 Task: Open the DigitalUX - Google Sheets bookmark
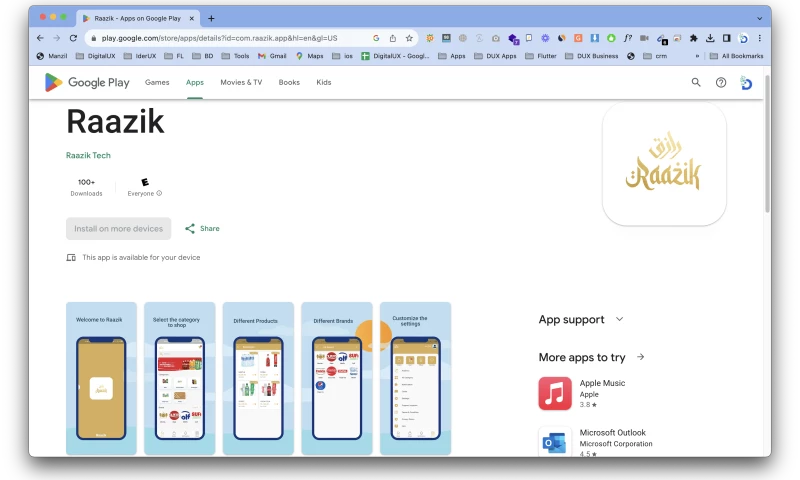(x=395, y=56)
